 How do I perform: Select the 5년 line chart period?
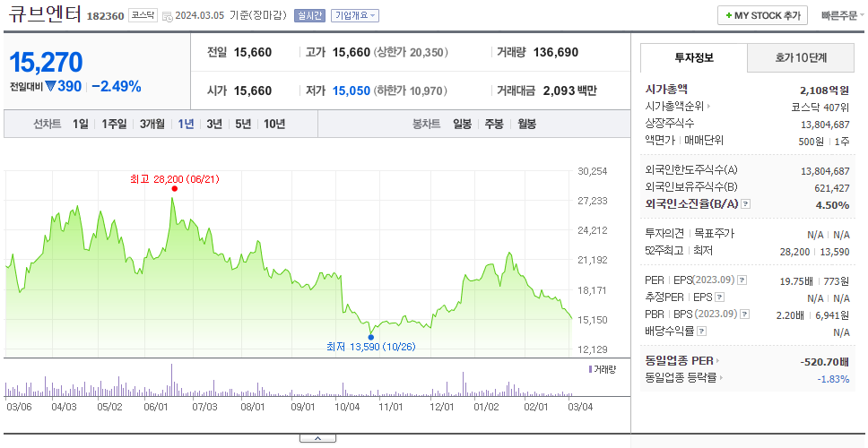click(243, 124)
